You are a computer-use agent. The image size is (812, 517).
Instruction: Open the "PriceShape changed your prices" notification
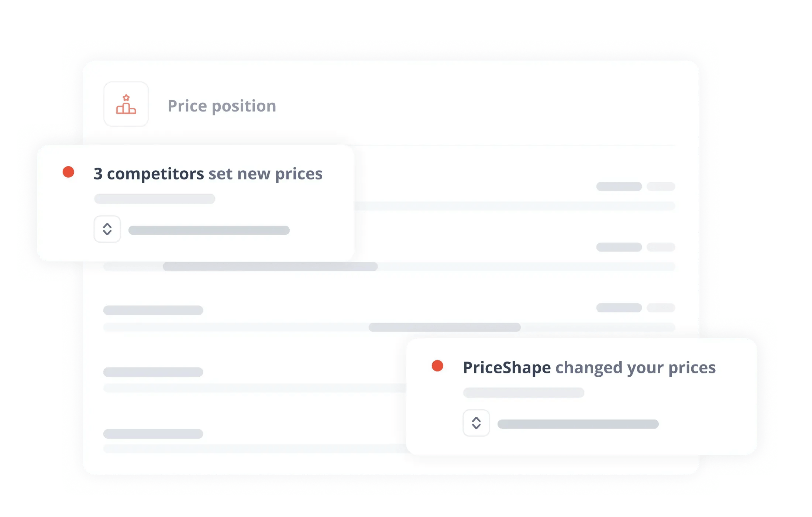click(x=589, y=368)
